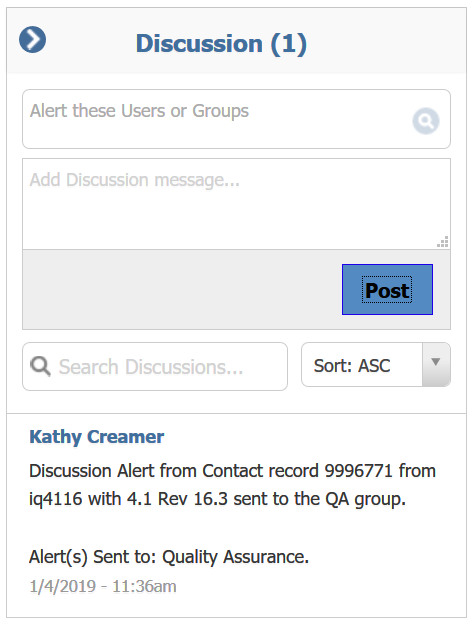The width and height of the screenshot is (475, 624).
Task: Click the (1) count in the header
Action: point(289,43)
